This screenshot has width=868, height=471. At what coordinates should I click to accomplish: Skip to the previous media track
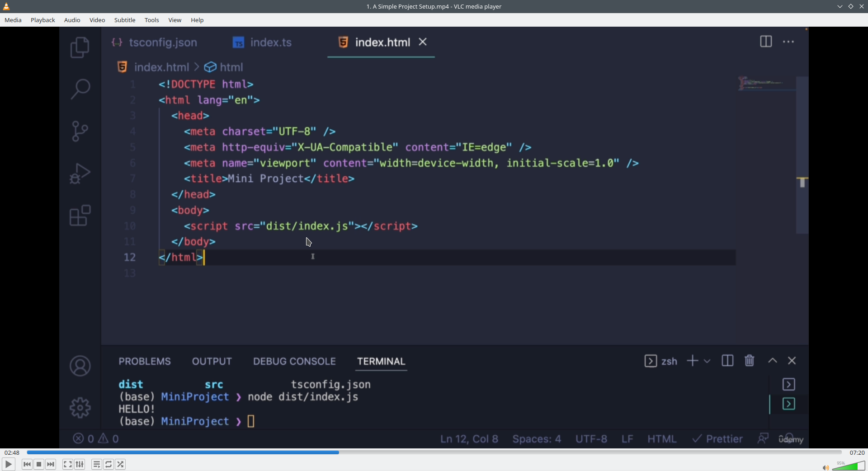pos(27,464)
